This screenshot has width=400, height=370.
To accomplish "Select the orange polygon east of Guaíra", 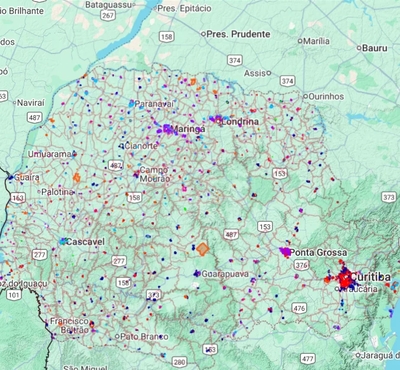I will point(77,177).
